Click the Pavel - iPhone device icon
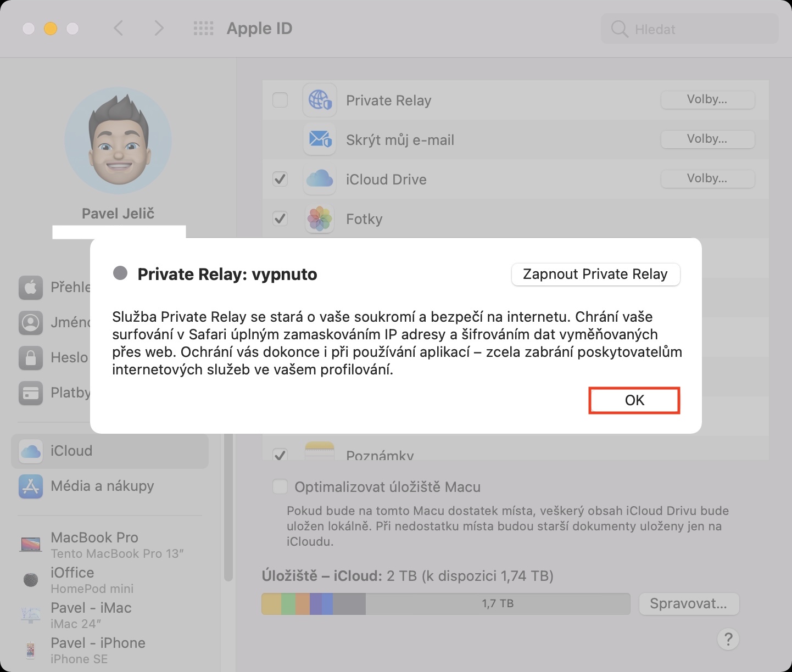792x672 pixels. click(x=31, y=650)
